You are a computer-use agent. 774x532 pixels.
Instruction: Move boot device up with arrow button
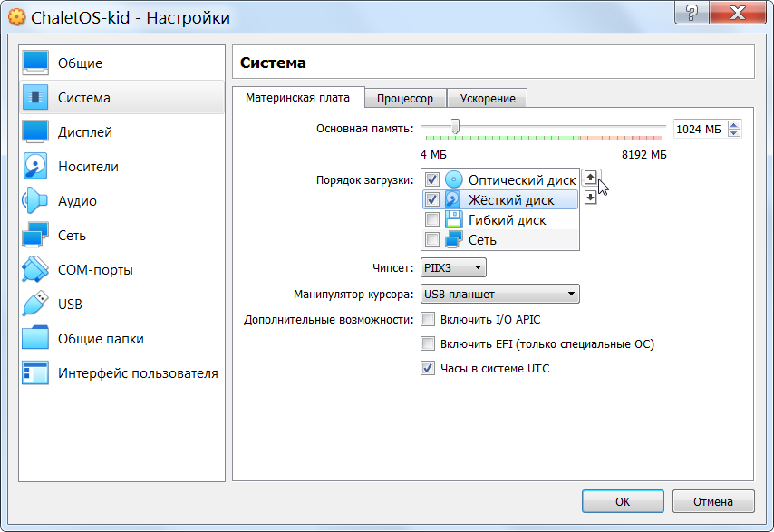pyautogui.click(x=590, y=177)
